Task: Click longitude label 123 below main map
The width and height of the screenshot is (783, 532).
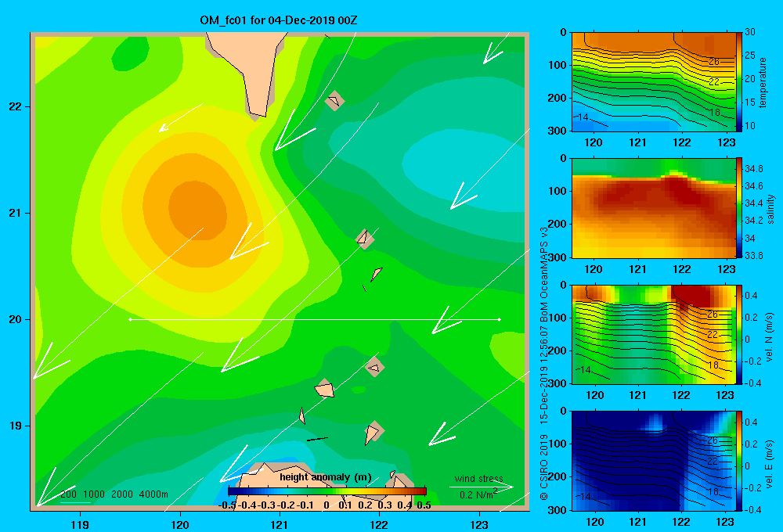Action: click(479, 524)
